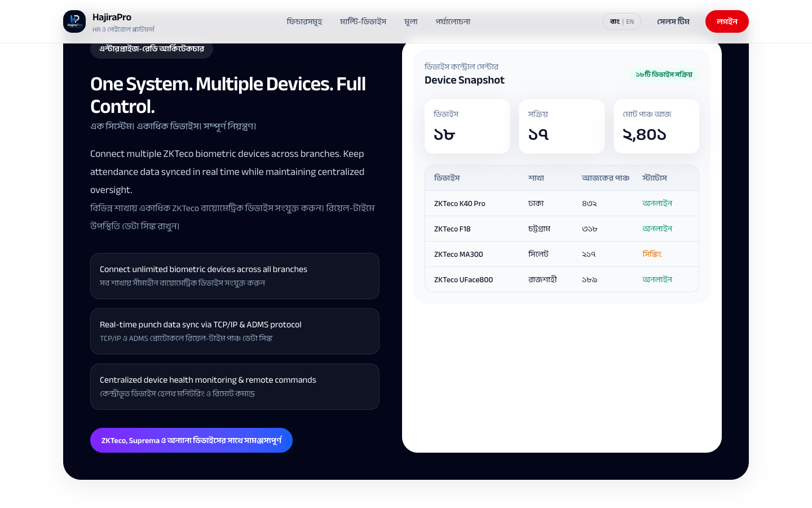Click the ডিভাইস ১৮ stat card

coord(467,126)
